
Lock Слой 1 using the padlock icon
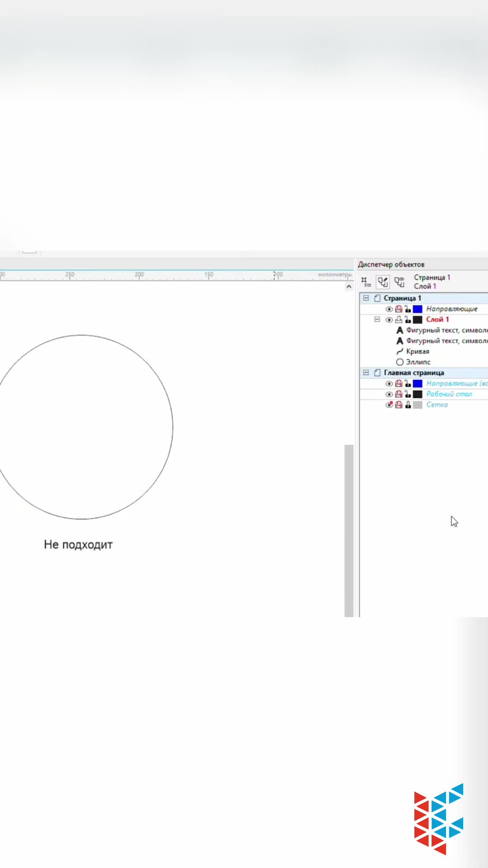pyautogui.click(x=408, y=320)
